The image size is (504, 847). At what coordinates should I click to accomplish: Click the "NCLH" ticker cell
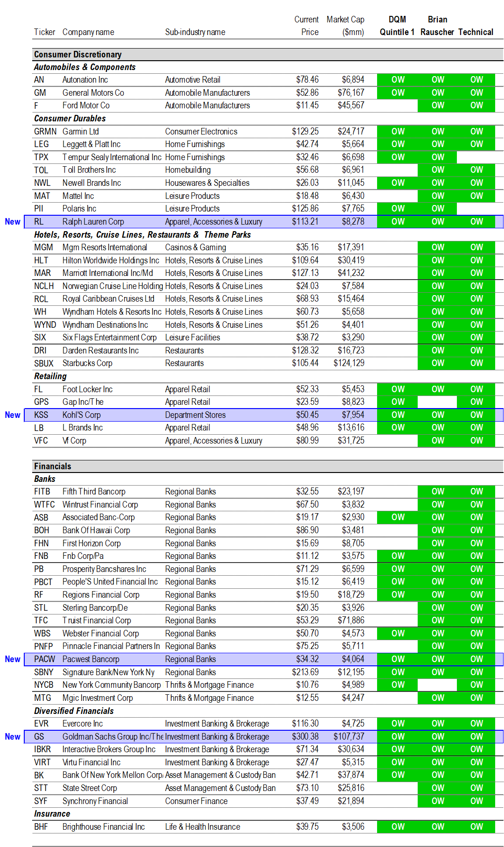click(44, 286)
